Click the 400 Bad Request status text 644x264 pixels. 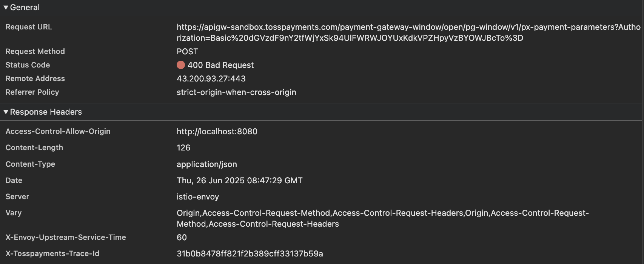[x=220, y=65]
